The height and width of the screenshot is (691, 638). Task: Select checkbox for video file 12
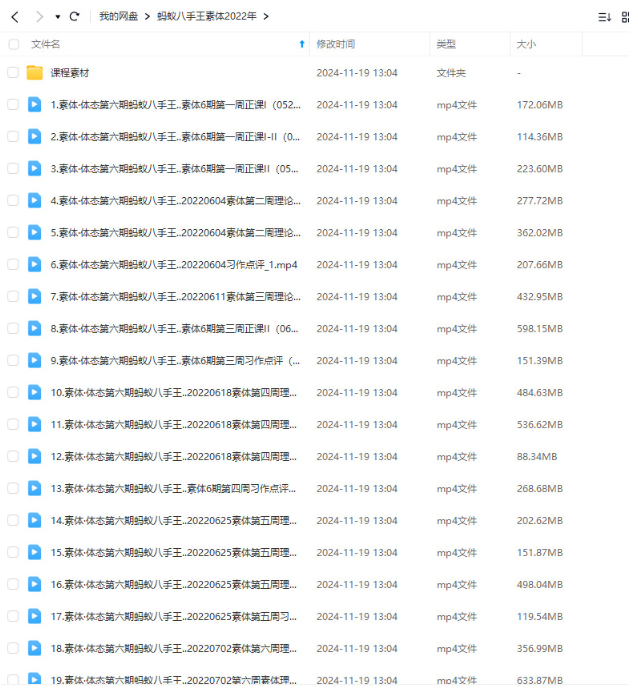coord(13,456)
